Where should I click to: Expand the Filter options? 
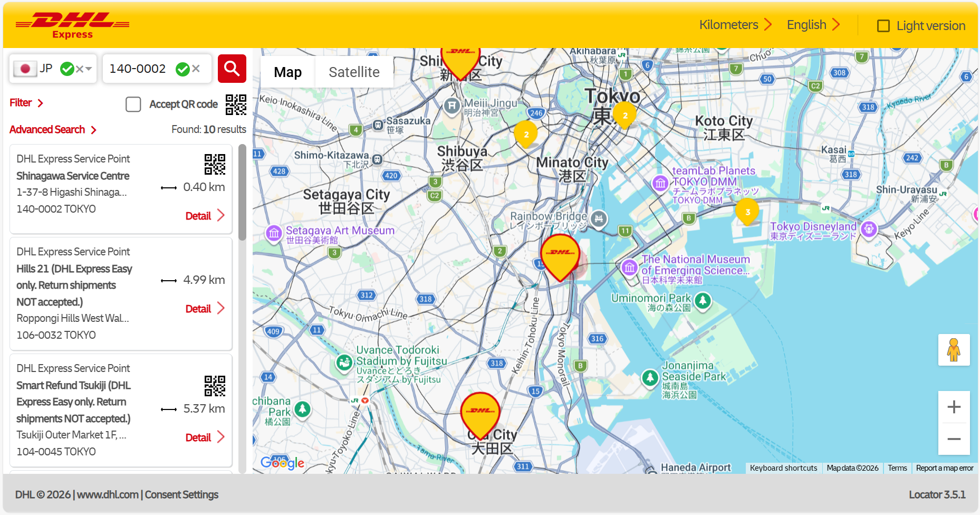26,103
